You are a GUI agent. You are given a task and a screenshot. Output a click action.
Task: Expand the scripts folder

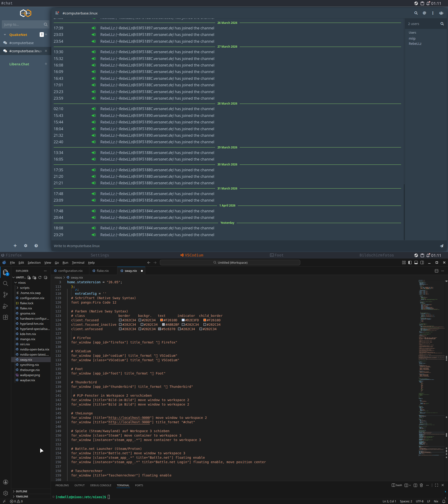(17, 288)
